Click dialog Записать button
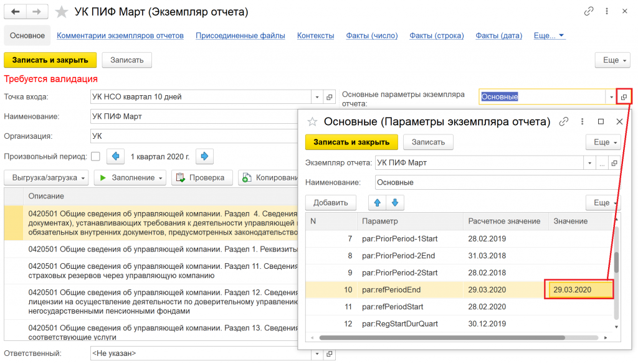The width and height of the screenshot is (638, 364). point(428,142)
